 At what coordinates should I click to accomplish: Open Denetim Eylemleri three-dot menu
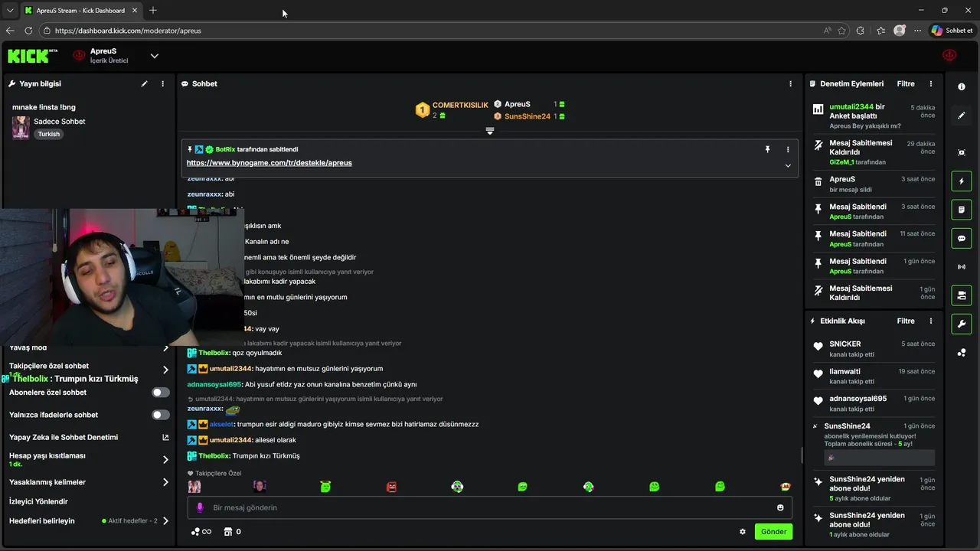coord(931,83)
